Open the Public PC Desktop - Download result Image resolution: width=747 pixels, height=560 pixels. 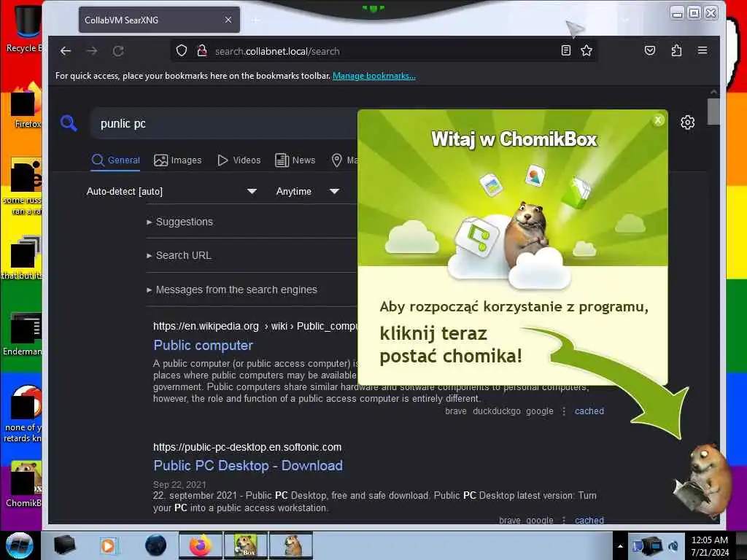point(248,466)
